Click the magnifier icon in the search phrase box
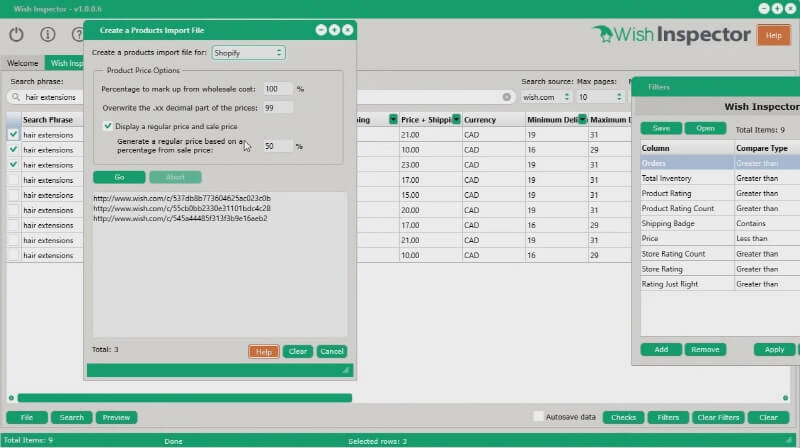The width and height of the screenshot is (800, 448). [16, 97]
